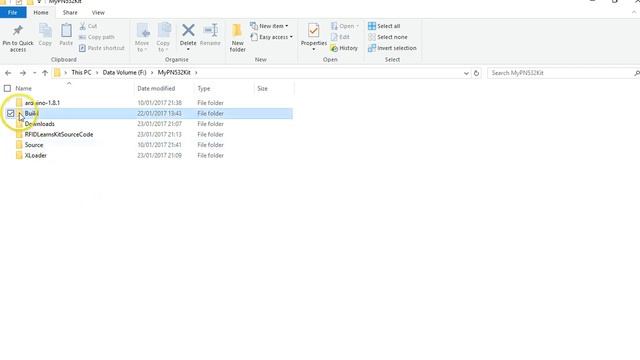
Task: Rename the selected folder
Action: pyautogui.click(x=210, y=34)
